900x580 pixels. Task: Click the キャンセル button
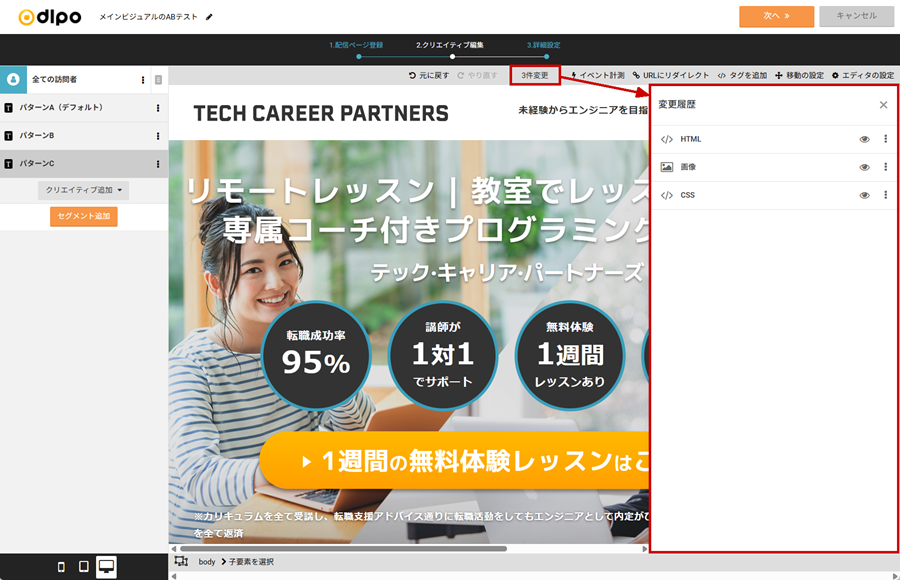856,16
